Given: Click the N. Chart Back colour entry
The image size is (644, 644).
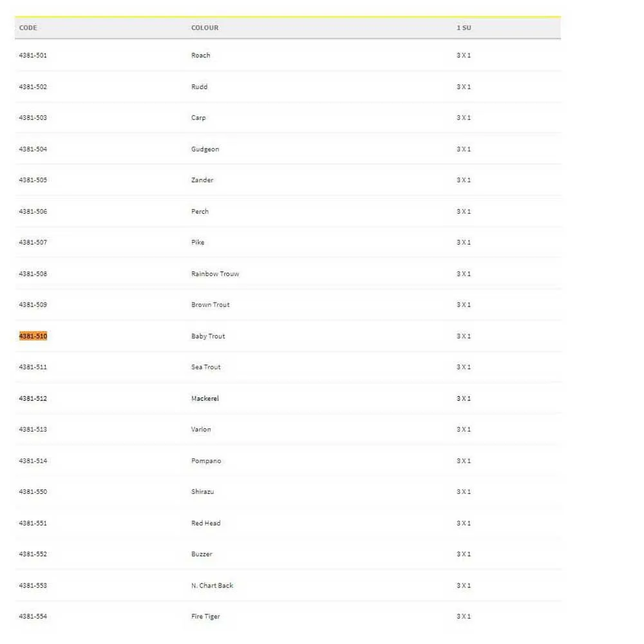Looking at the screenshot, I should (x=213, y=585).
